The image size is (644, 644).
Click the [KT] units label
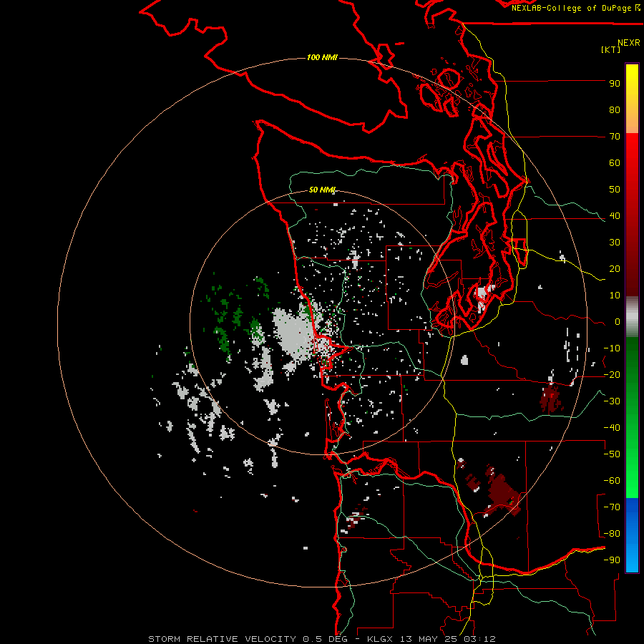[610, 49]
